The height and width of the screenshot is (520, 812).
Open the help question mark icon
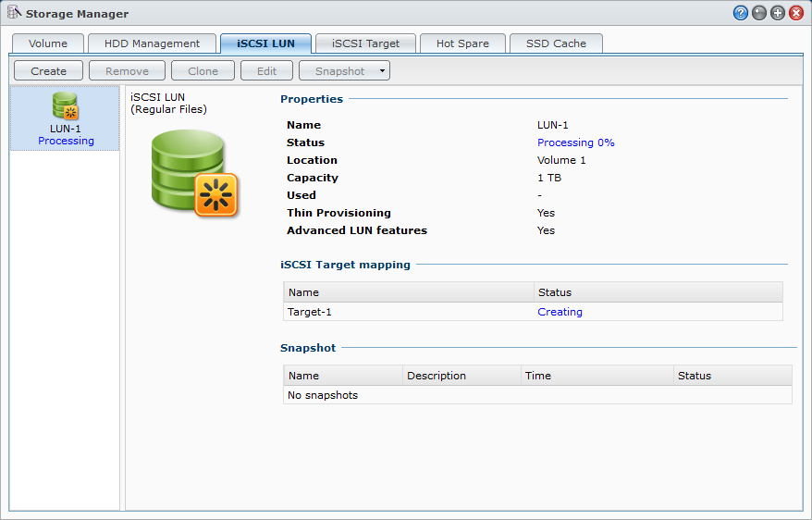tap(740, 13)
